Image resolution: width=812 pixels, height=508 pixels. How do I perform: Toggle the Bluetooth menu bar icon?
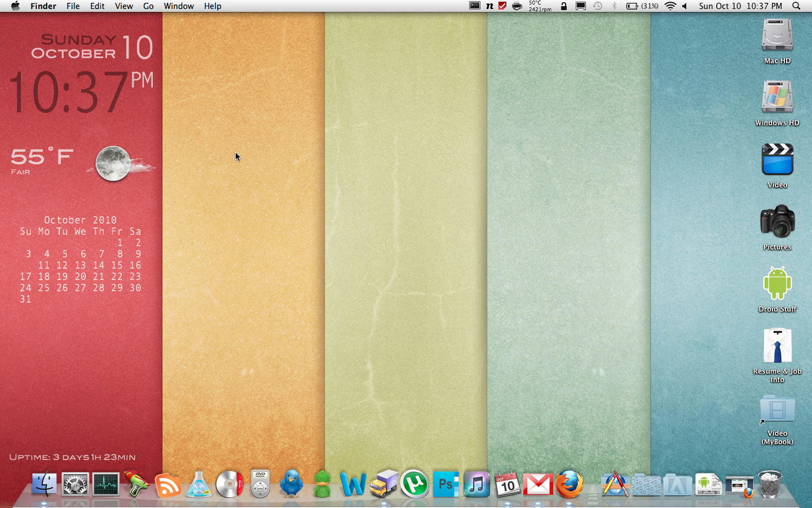(615, 6)
